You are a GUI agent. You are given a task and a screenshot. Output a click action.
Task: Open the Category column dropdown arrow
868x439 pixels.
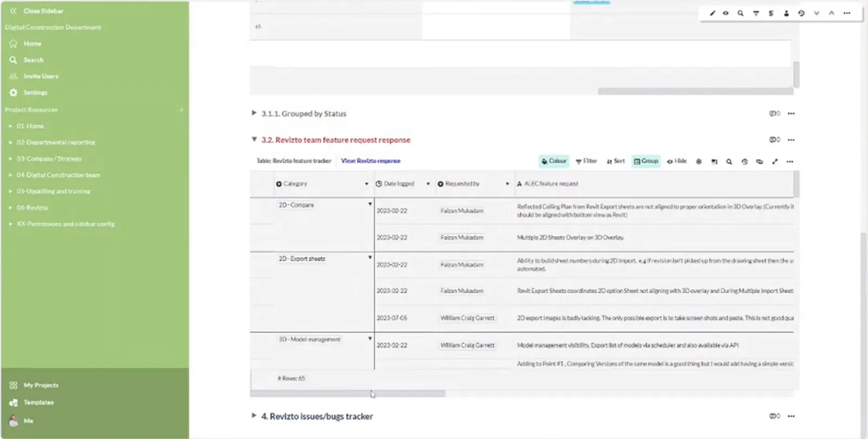pyautogui.click(x=366, y=184)
